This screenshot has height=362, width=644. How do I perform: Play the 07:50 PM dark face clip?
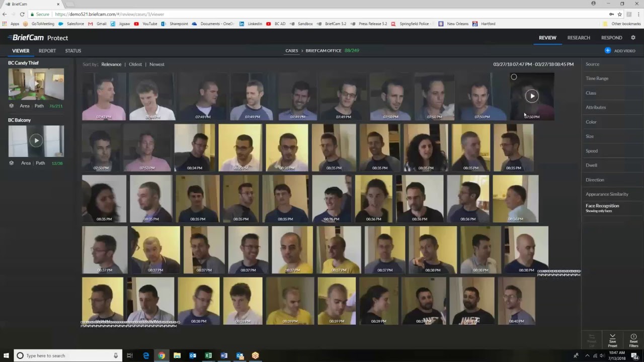tap(532, 96)
